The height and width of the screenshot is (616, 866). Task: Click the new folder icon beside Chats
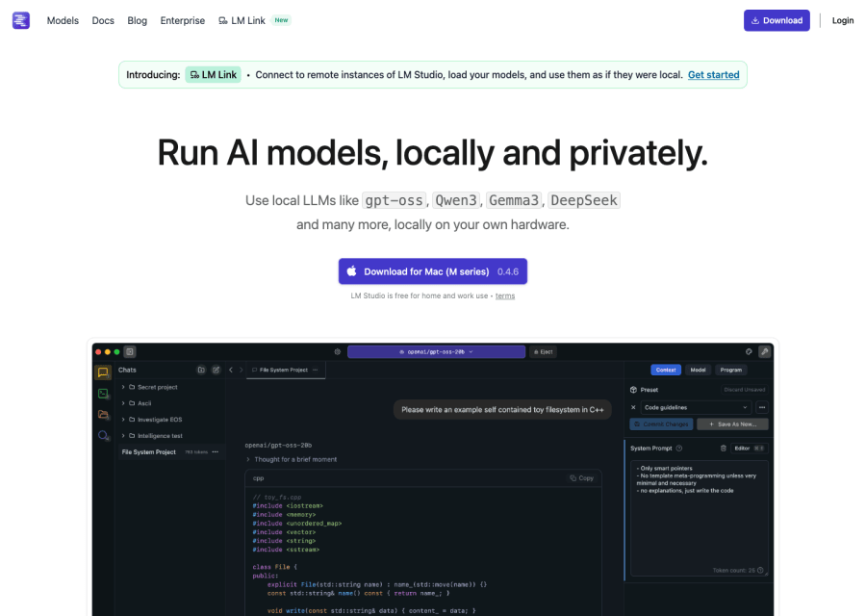tap(201, 370)
